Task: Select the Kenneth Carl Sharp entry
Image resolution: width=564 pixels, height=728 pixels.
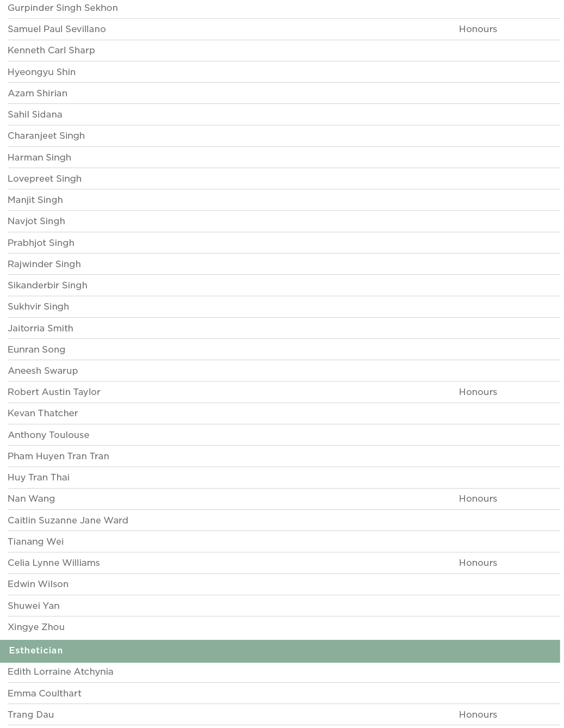Action: click(x=51, y=51)
